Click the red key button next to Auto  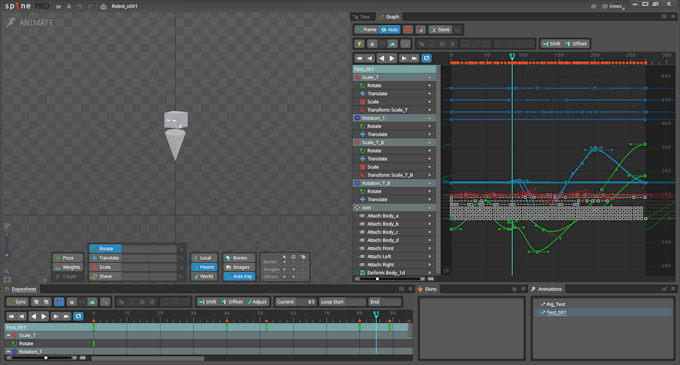pos(408,29)
